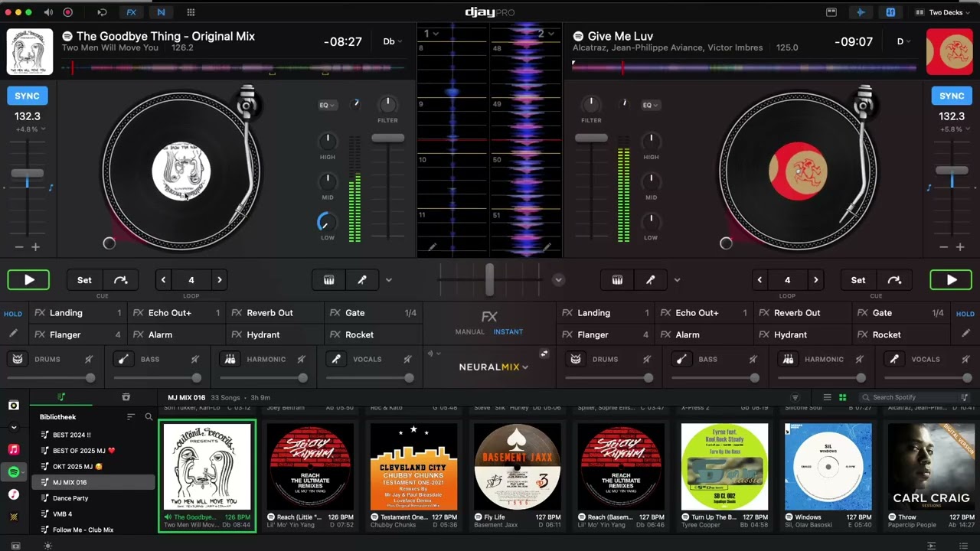Trigger the Hydrant FX on Give Me Luv deck
This screenshot has width=980, height=551.
(802, 334)
